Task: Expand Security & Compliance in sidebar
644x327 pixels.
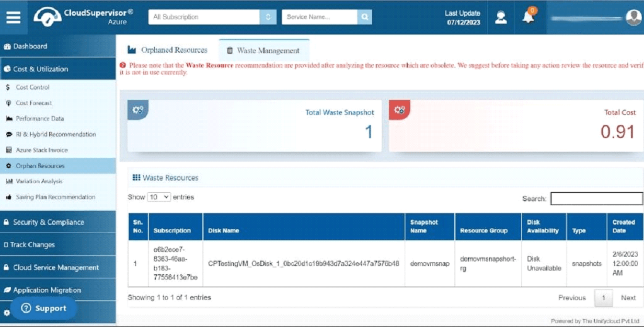Action: coord(58,222)
